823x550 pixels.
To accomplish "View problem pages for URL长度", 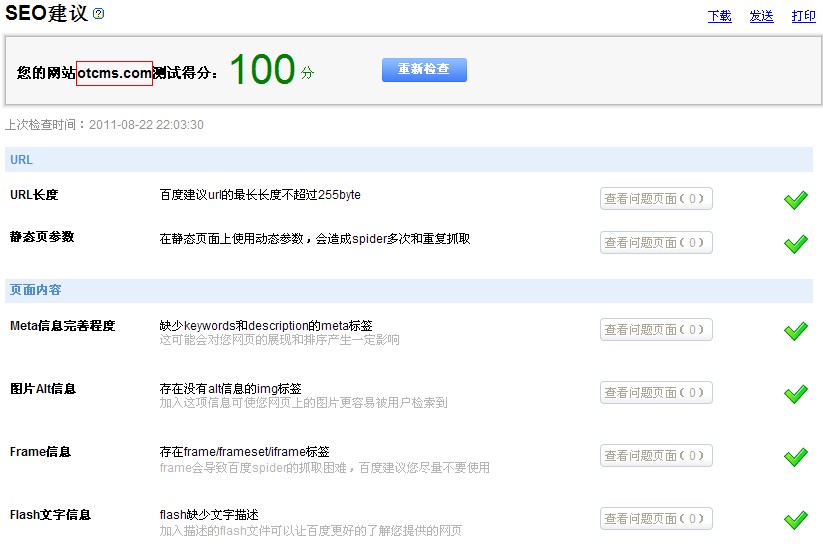I will coord(656,199).
